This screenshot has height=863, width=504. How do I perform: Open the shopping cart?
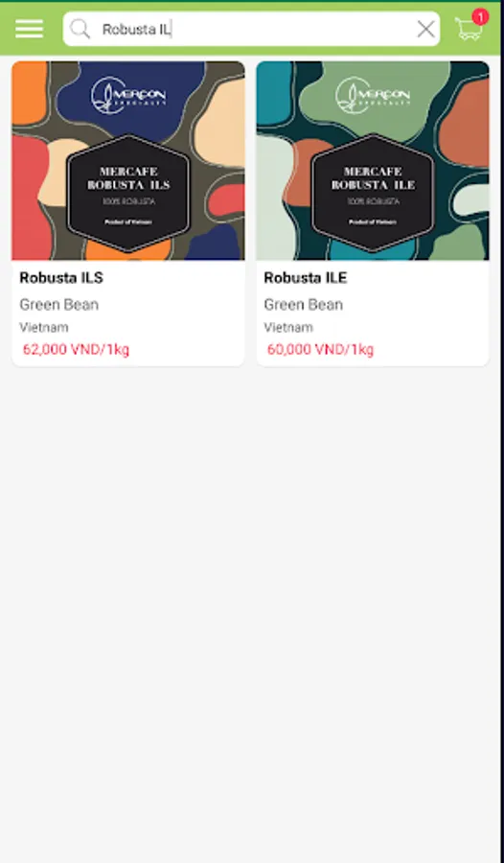tap(469, 29)
